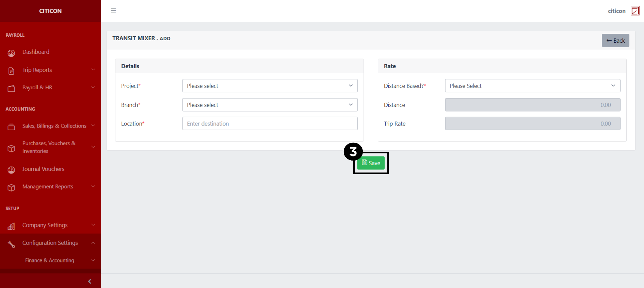
Task: Go back using the Back button
Action: point(615,41)
